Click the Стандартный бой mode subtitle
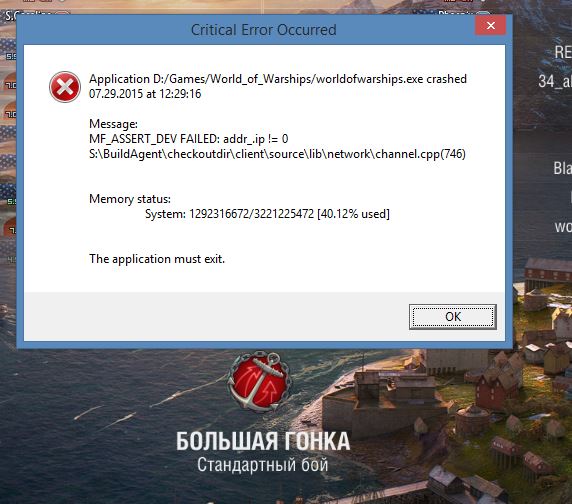This screenshot has height=504, width=572. [x=263, y=465]
